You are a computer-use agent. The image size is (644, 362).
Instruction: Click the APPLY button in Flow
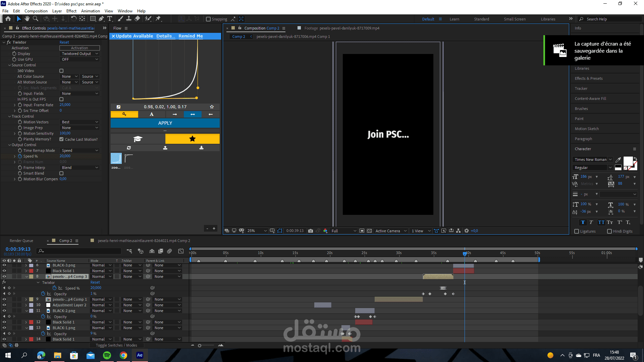tap(165, 123)
